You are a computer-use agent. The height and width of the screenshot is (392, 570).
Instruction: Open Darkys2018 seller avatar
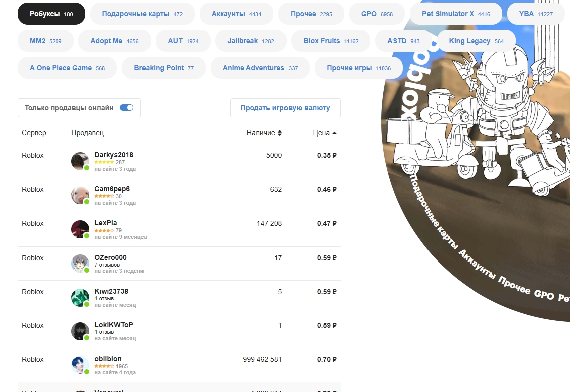(x=80, y=161)
